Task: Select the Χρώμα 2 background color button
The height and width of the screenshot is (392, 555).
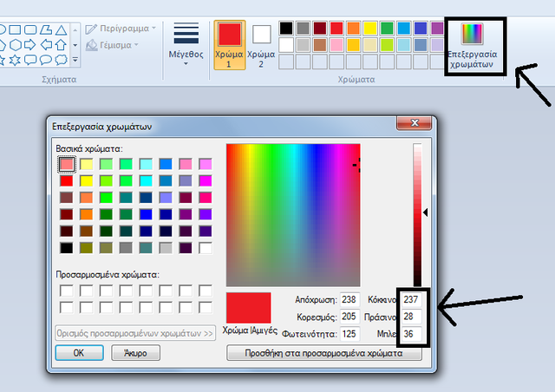Action: tap(261, 45)
